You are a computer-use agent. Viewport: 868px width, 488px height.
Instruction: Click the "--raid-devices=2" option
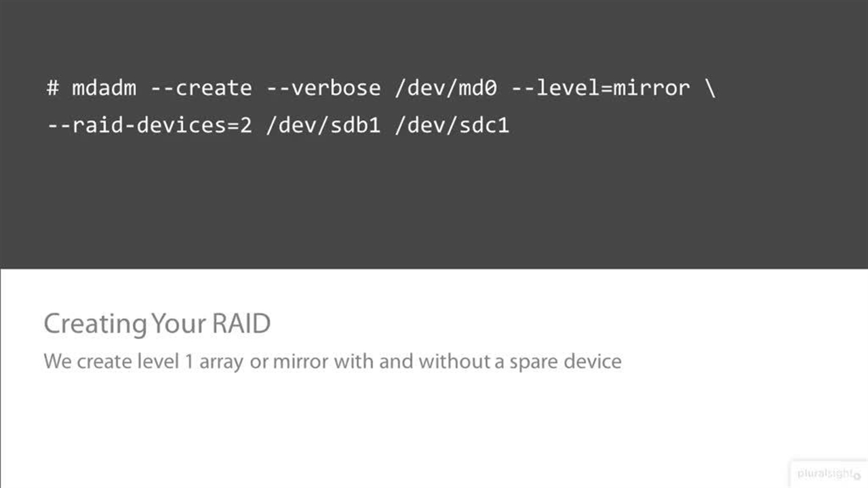click(x=149, y=125)
